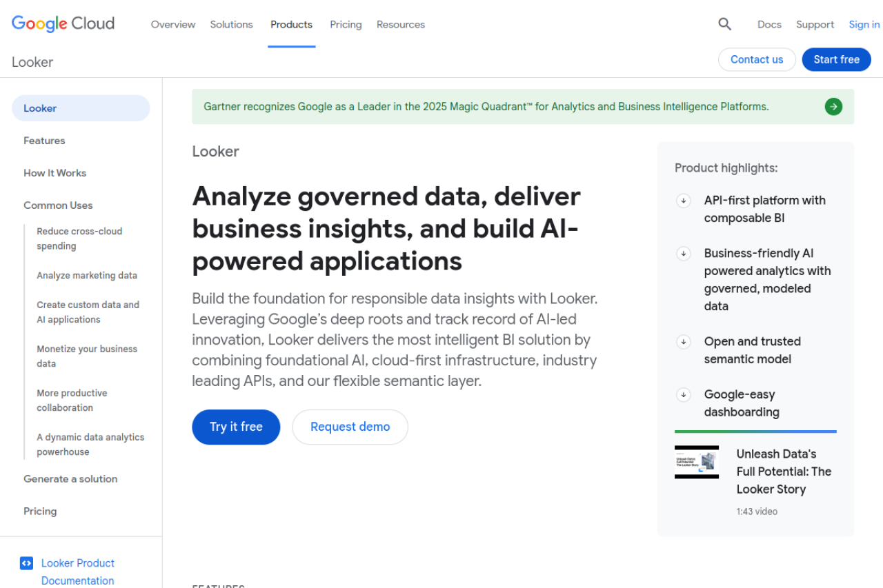Open Looker Product Documentation link
Viewport: 883px width, 588px height.
[x=78, y=572]
